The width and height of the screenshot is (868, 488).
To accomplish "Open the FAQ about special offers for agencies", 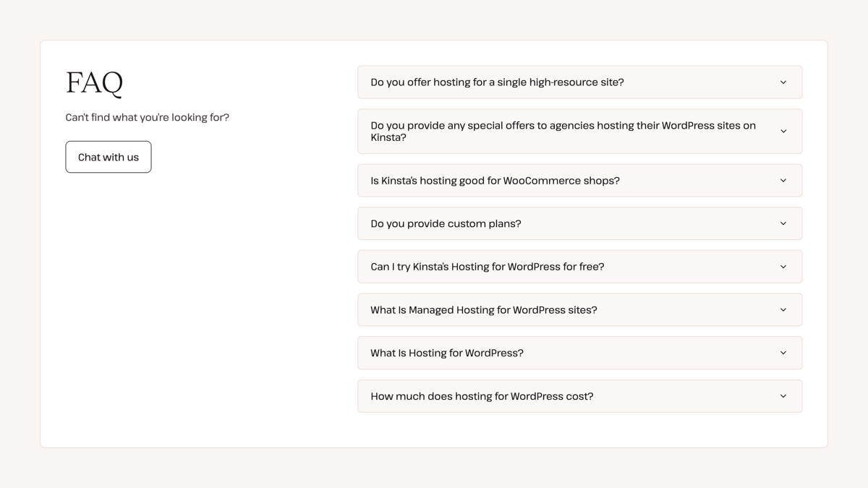I will (x=563, y=131).
